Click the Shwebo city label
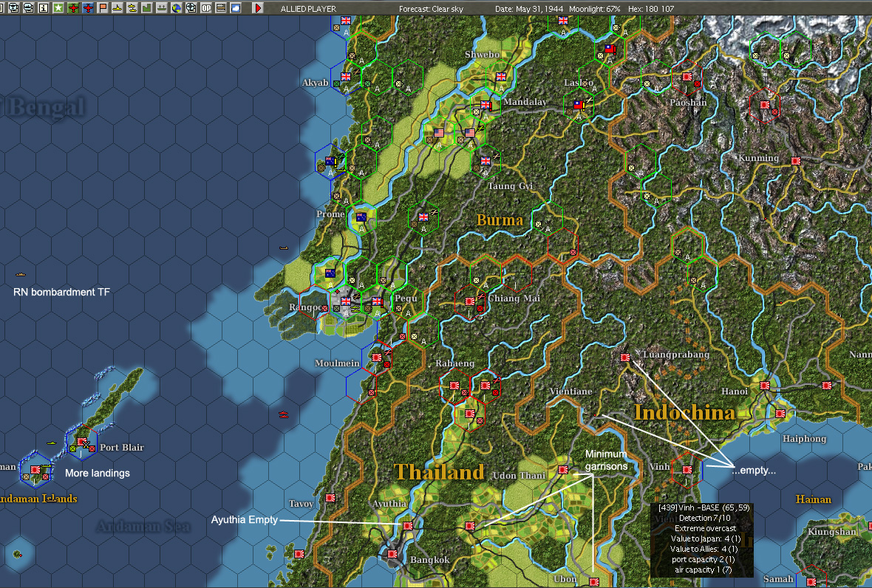The height and width of the screenshot is (588, 872). 482,55
